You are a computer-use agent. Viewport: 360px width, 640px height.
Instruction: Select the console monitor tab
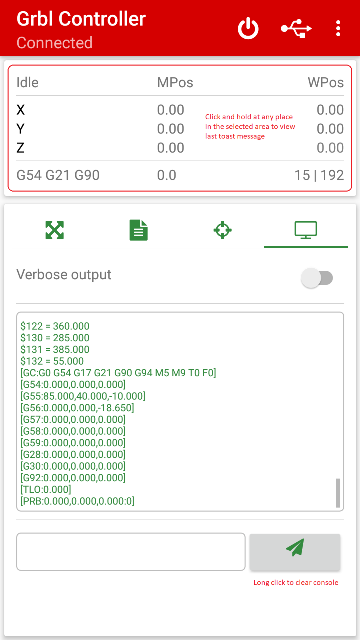[x=306, y=230]
